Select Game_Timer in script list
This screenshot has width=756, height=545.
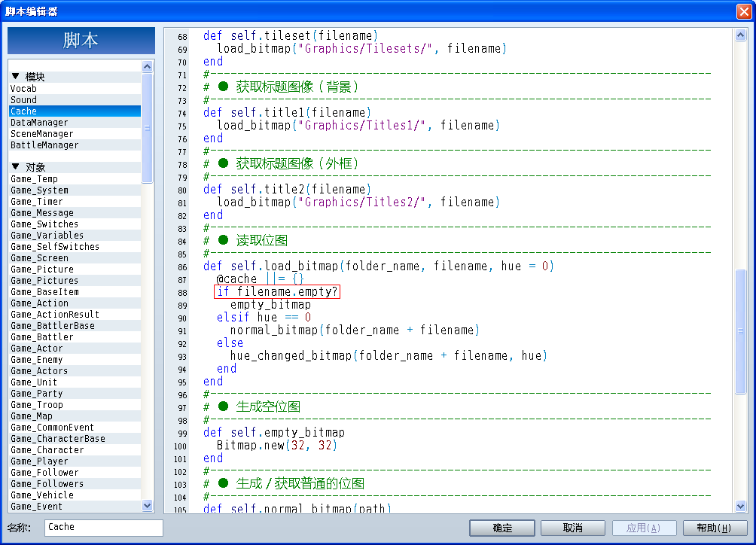click(75, 202)
